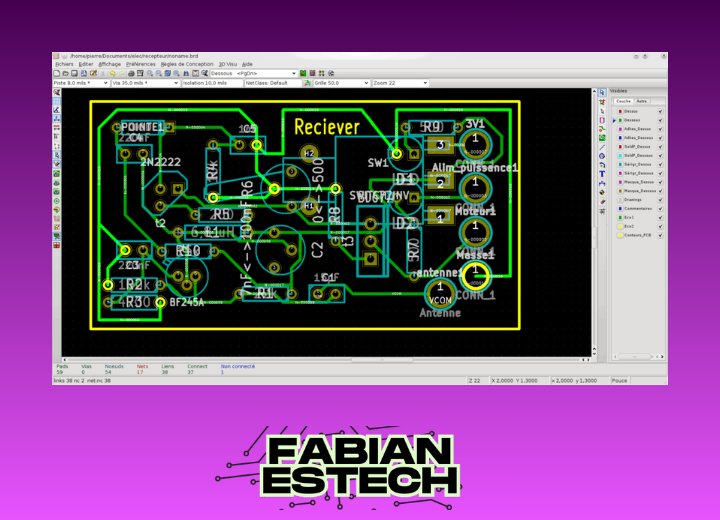Toggle visibility of Dessous layer
Viewport: 720px width, 520px height.
(660, 120)
